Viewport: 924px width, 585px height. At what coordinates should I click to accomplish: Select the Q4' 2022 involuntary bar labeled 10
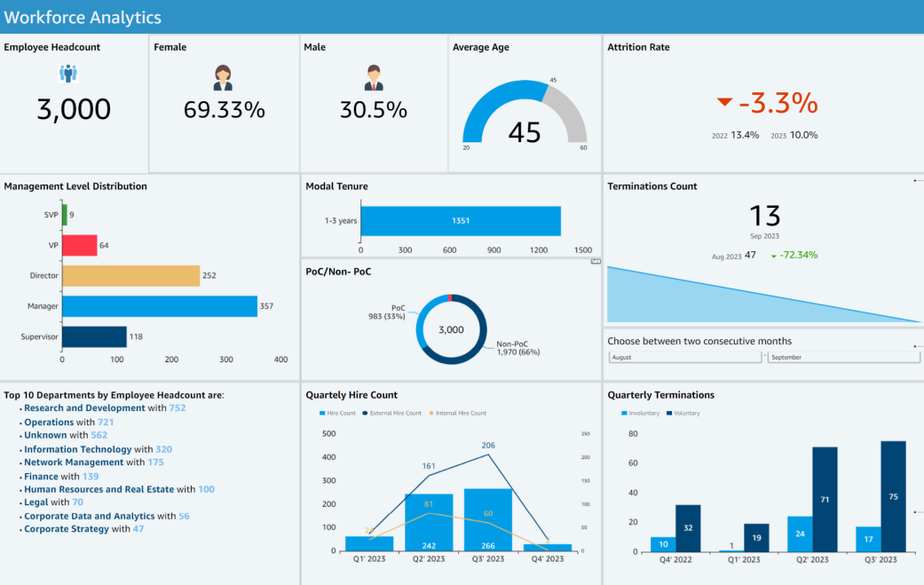pyautogui.click(x=663, y=544)
